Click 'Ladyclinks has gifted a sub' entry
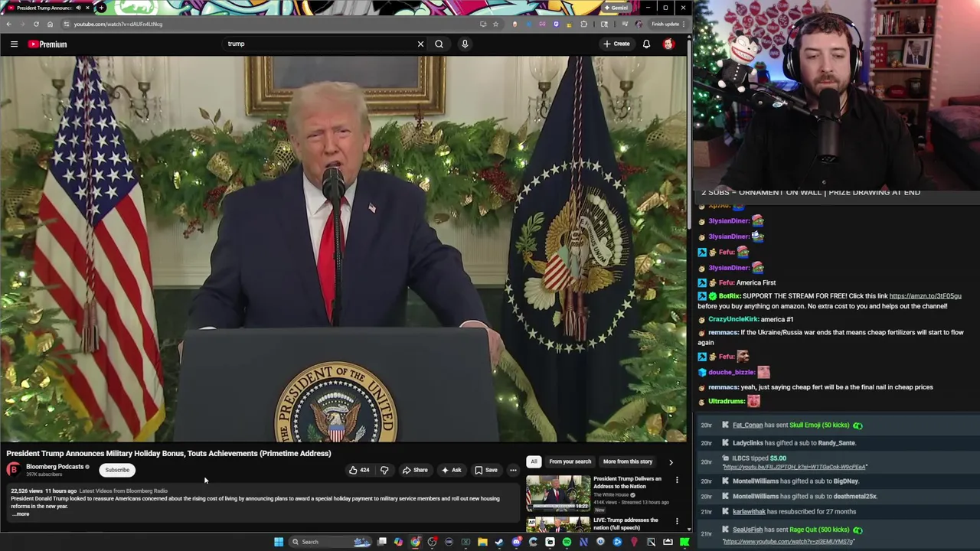This screenshot has width=980, height=551. pyautogui.click(x=794, y=443)
